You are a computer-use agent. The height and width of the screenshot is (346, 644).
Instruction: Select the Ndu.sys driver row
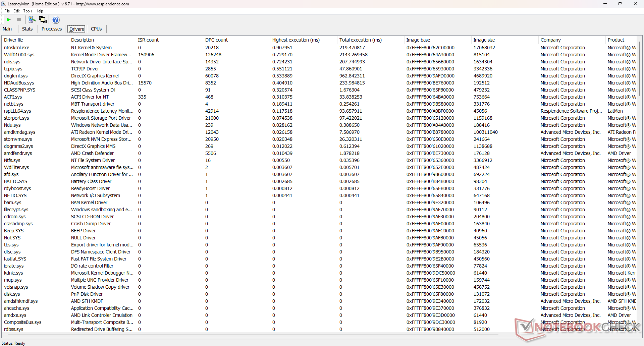point(320,125)
